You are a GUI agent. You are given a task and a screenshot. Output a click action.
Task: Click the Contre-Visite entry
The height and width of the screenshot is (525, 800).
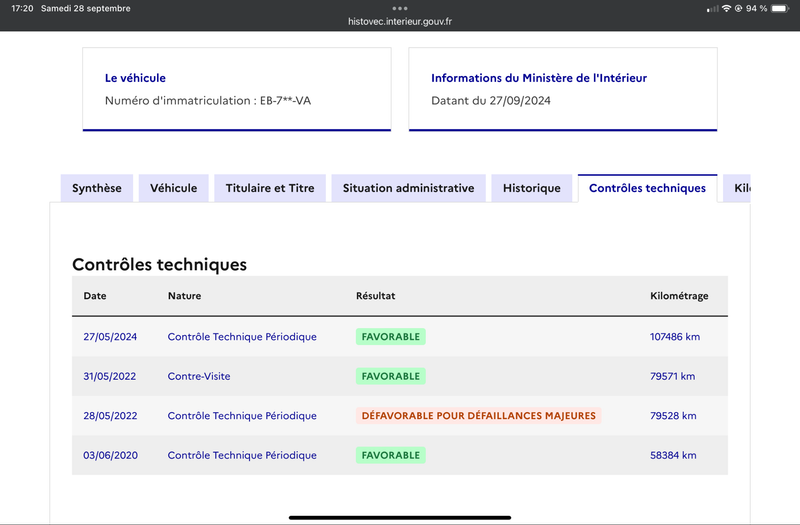pos(199,376)
